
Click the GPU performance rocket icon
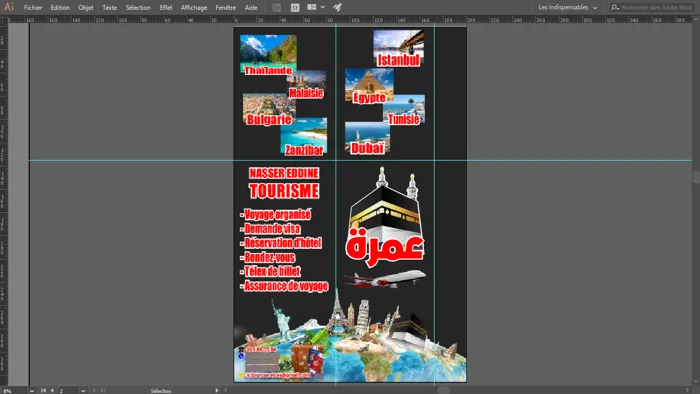[337, 7]
